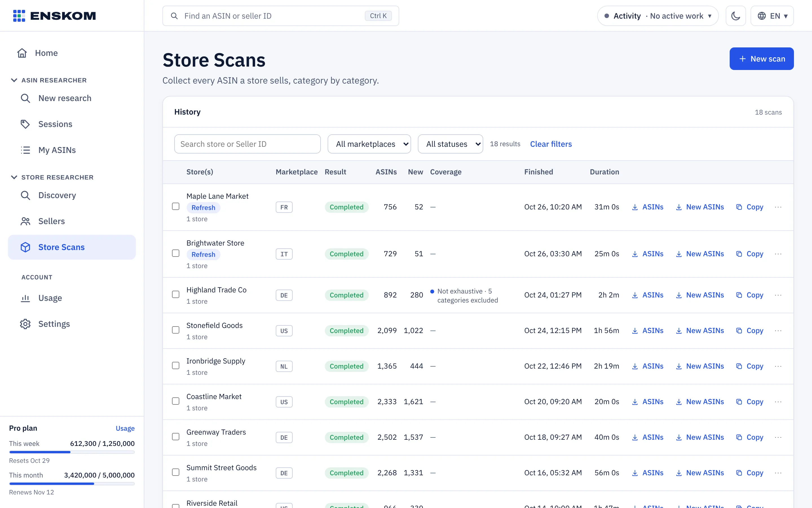Screen dimensions: 812x508
Task: Collapse the ASIN Researcher section
Action: 49,80
